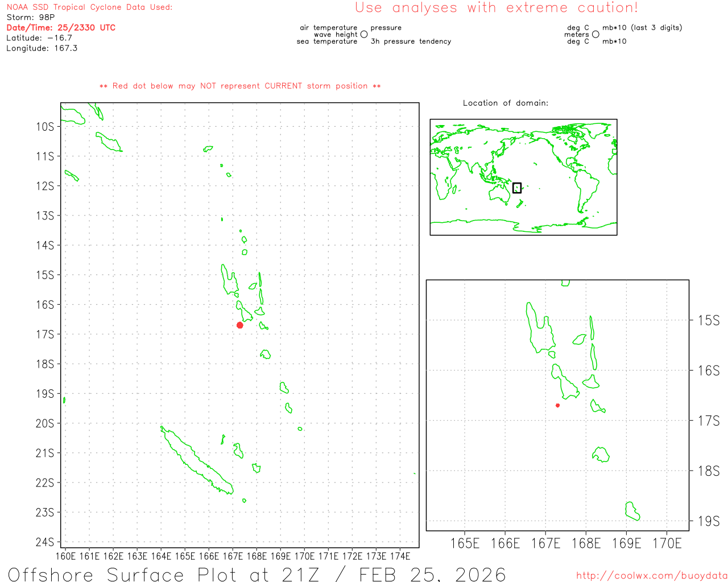Click the red dot disclaimer text above map

[240, 86]
